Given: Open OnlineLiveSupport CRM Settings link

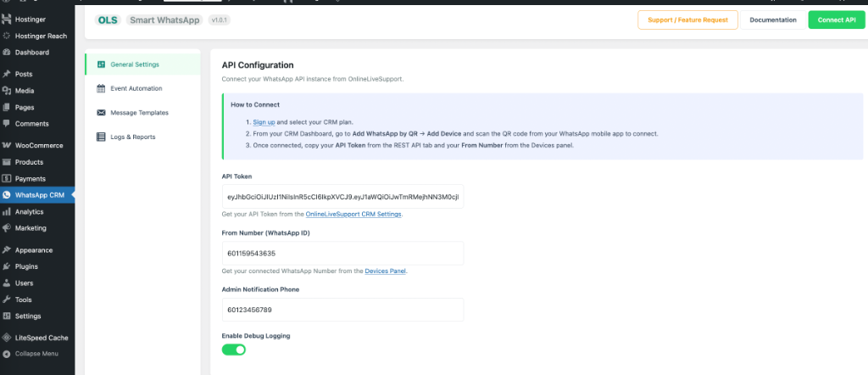Looking at the screenshot, I should (353, 214).
